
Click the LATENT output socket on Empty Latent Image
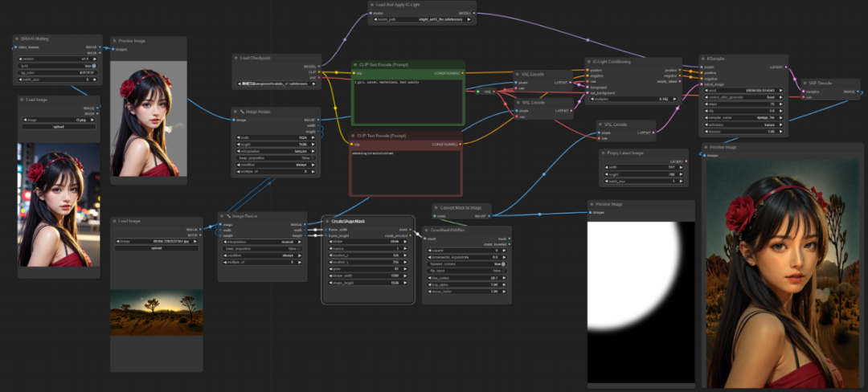[686, 161]
